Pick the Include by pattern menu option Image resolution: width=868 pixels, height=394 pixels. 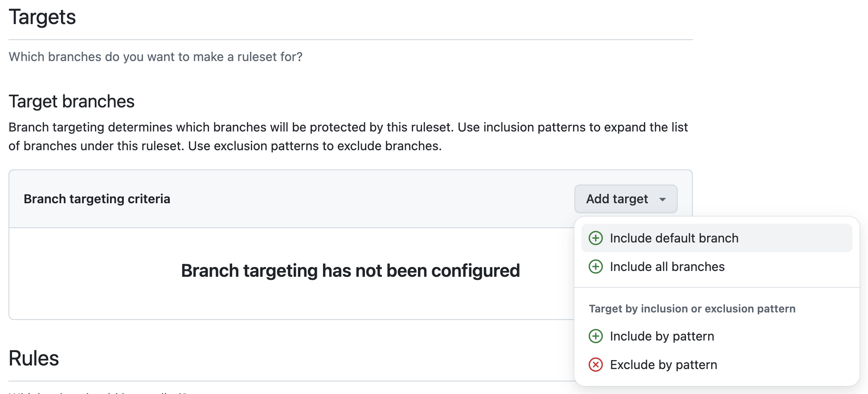(x=662, y=336)
